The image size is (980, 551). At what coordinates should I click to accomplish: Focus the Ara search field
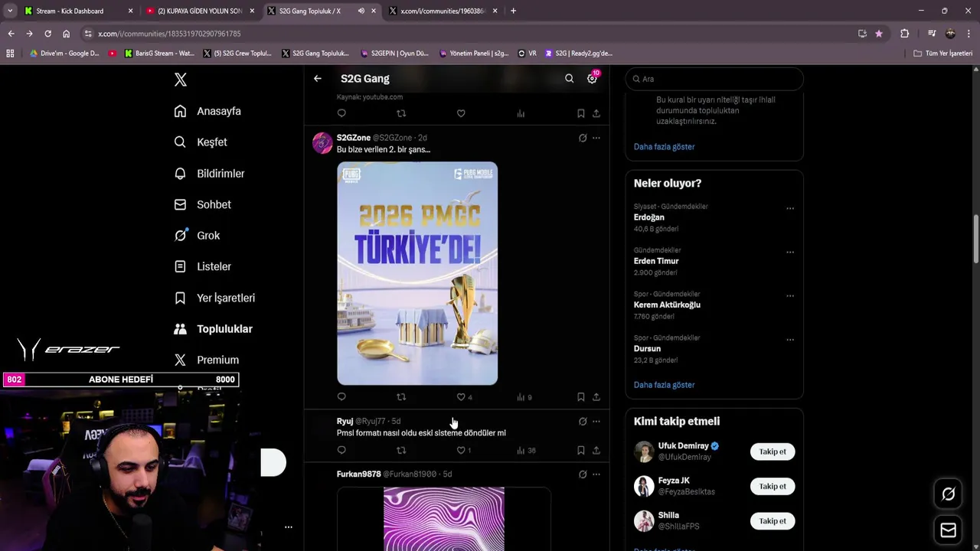click(714, 79)
